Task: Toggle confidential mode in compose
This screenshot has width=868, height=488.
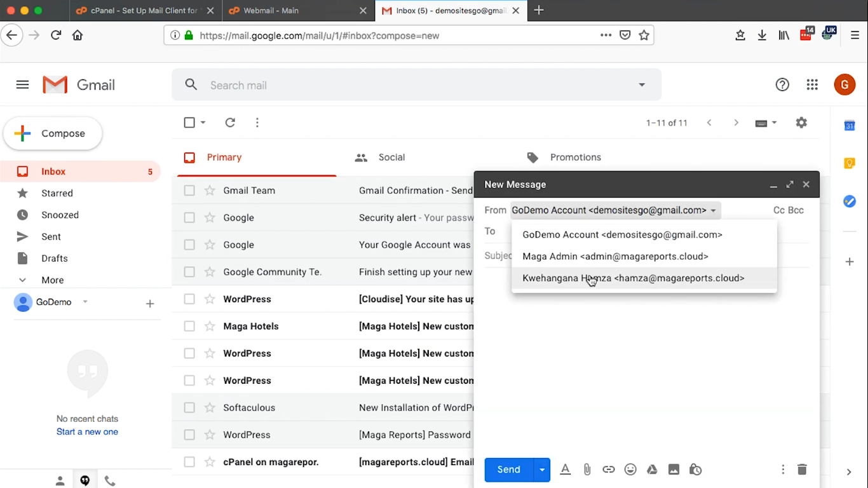Action: [696, 470]
